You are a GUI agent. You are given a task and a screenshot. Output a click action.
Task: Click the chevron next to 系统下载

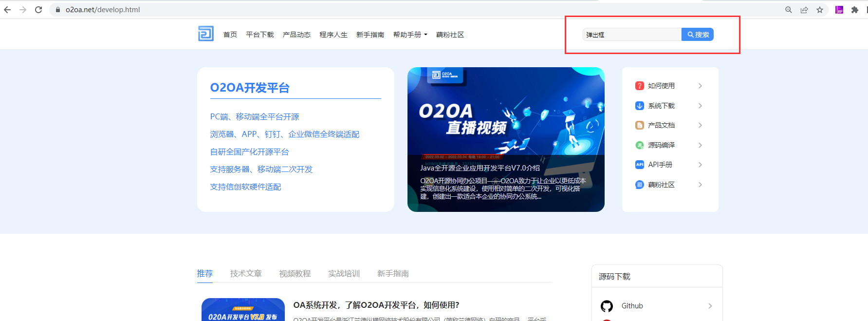tap(700, 106)
